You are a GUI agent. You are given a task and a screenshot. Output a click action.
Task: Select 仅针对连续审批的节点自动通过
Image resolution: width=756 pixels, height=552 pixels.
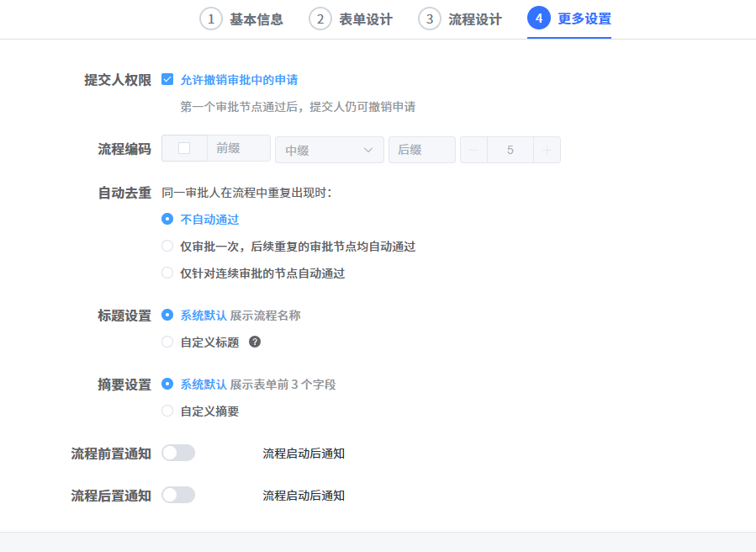(x=167, y=272)
